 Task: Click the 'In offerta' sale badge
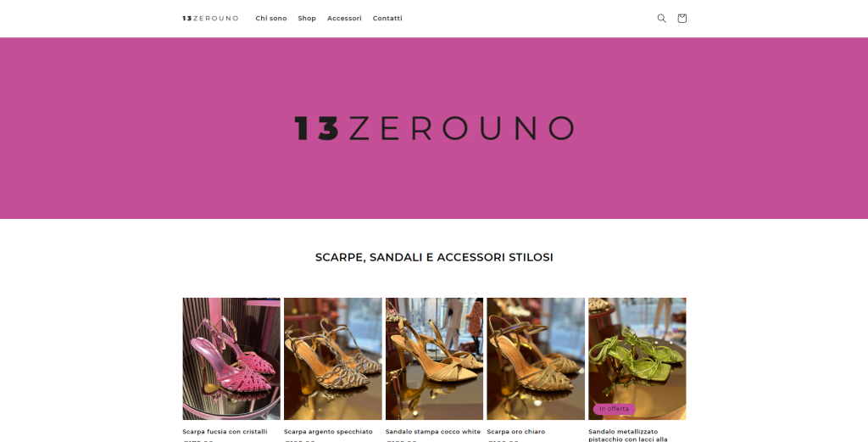(x=614, y=409)
